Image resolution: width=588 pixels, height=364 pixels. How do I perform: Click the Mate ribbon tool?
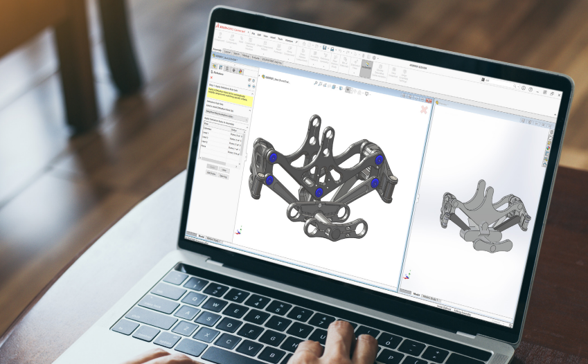[241, 40]
